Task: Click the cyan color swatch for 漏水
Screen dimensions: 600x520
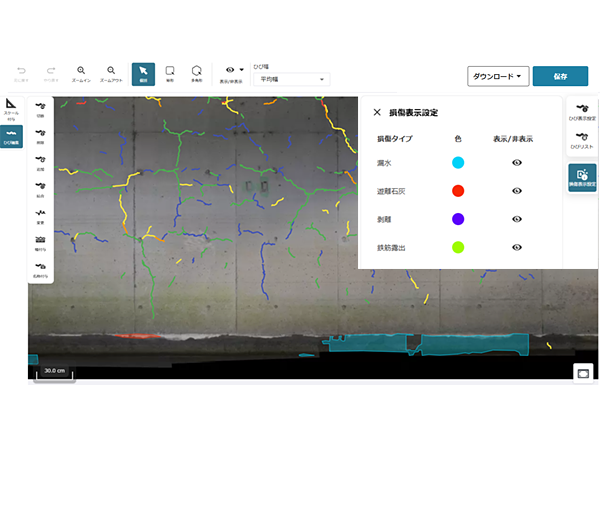Action: tap(458, 163)
